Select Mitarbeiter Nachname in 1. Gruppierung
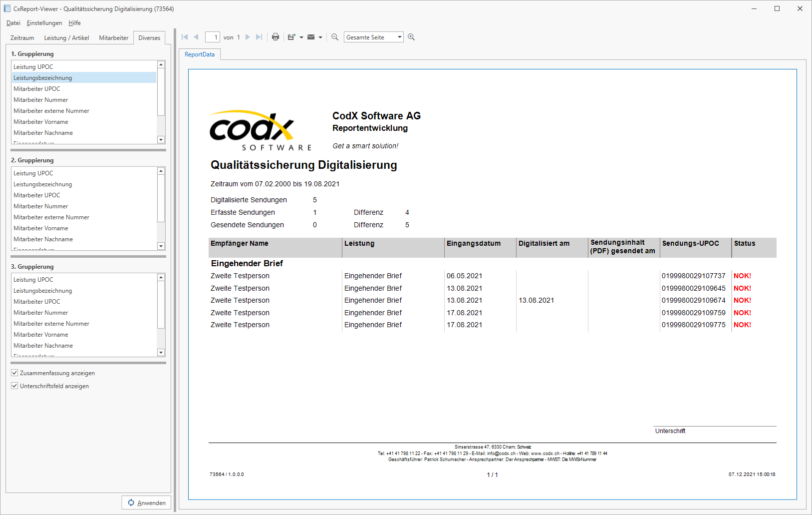Viewport: 812px width, 515px height. 84,133
